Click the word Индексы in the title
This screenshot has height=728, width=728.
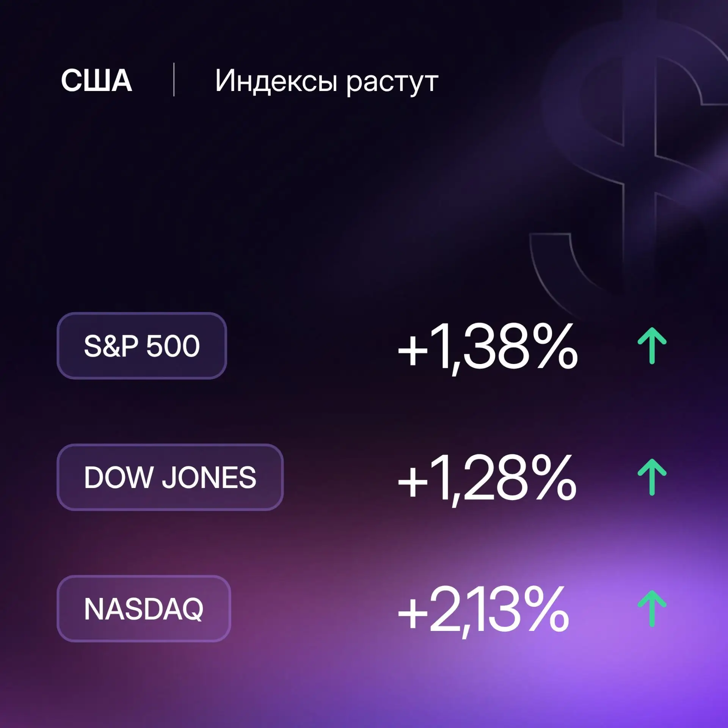(x=276, y=81)
